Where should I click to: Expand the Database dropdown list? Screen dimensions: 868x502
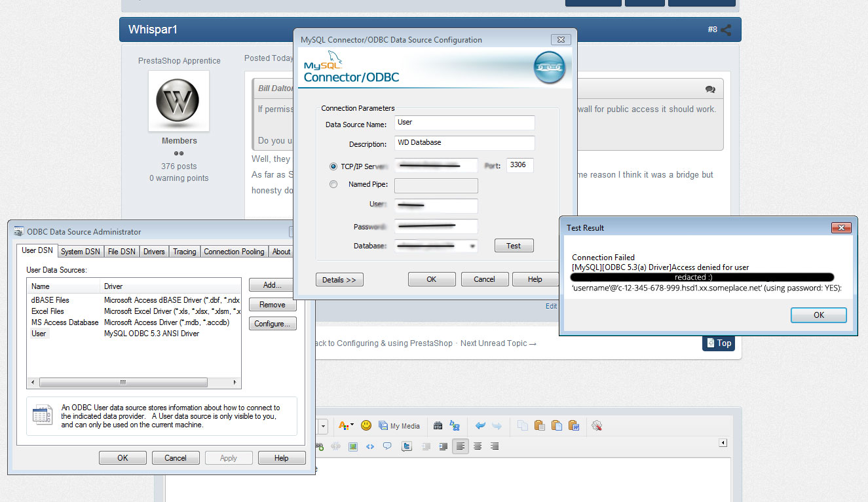(473, 246)
